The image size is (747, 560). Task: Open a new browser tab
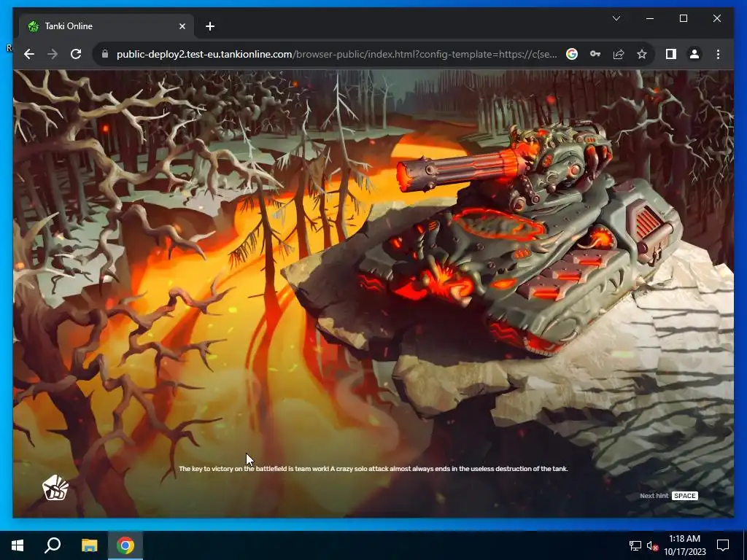(209, 26)
